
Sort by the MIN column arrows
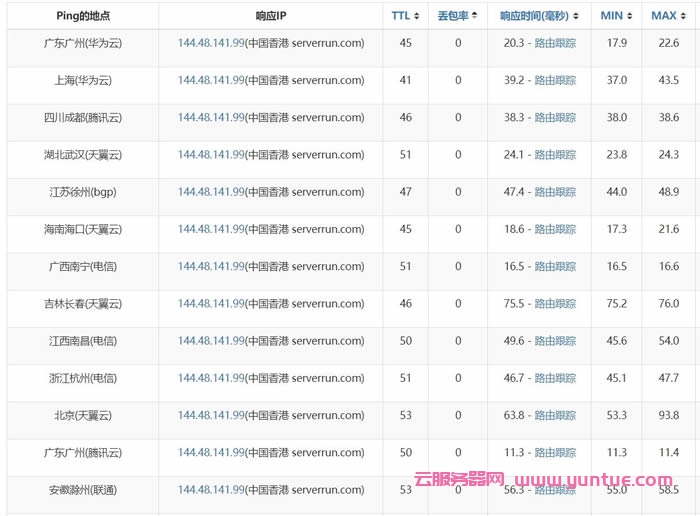(629, 16)
